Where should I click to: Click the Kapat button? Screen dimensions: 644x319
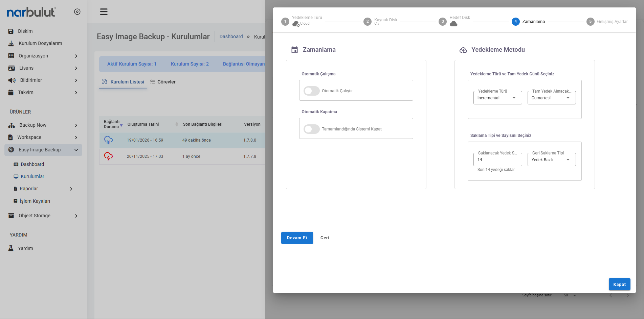[619, 285]
